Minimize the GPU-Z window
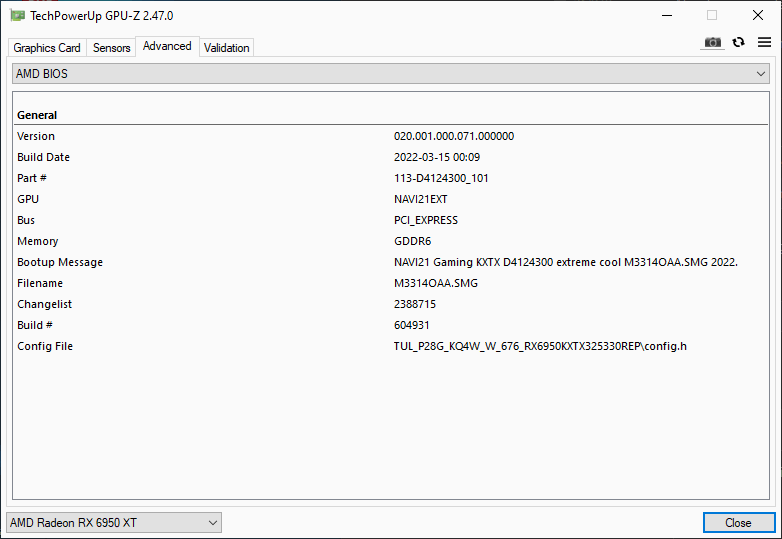 667,15
